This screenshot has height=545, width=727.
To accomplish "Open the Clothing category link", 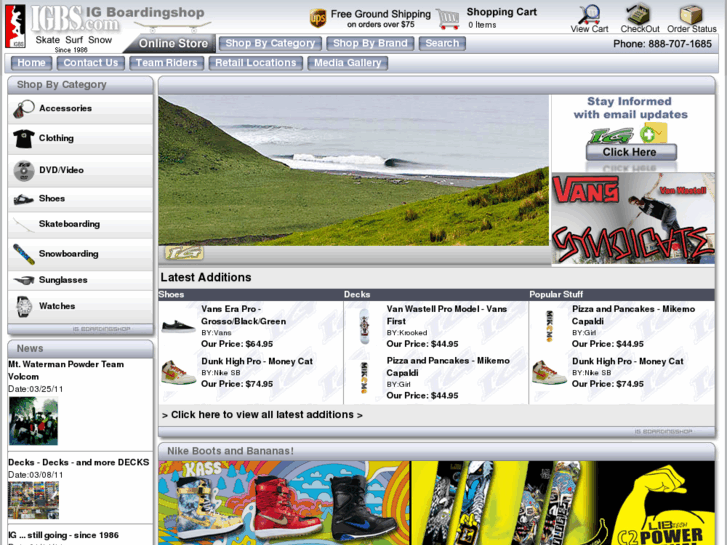I will click(x=56, y=138).
